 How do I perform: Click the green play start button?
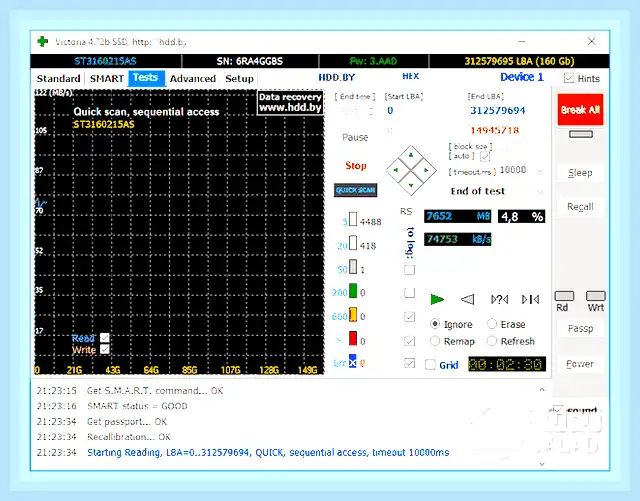[437, 299]
